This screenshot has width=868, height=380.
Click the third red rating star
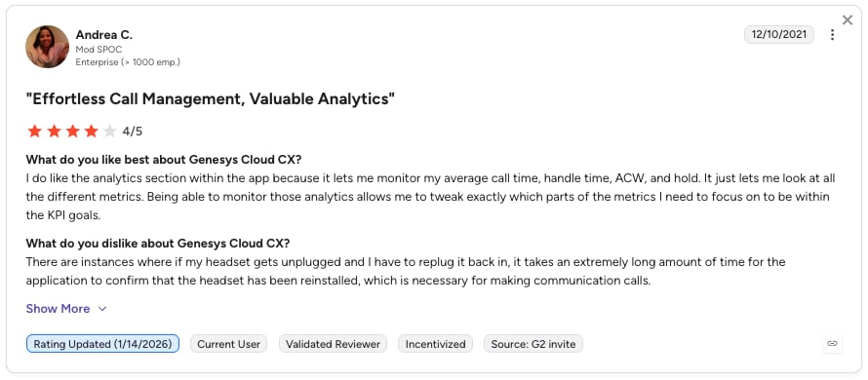pyautogui.click(x=72, y=132)
